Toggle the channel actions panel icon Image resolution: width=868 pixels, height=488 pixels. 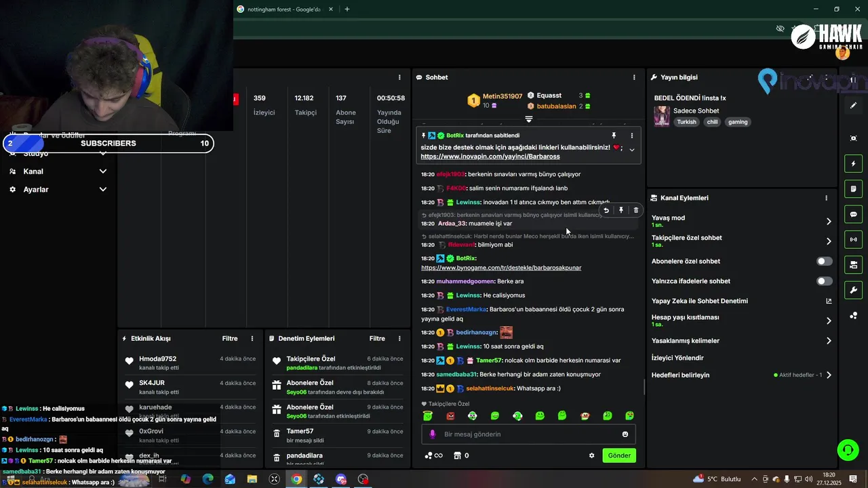point(853,264)
